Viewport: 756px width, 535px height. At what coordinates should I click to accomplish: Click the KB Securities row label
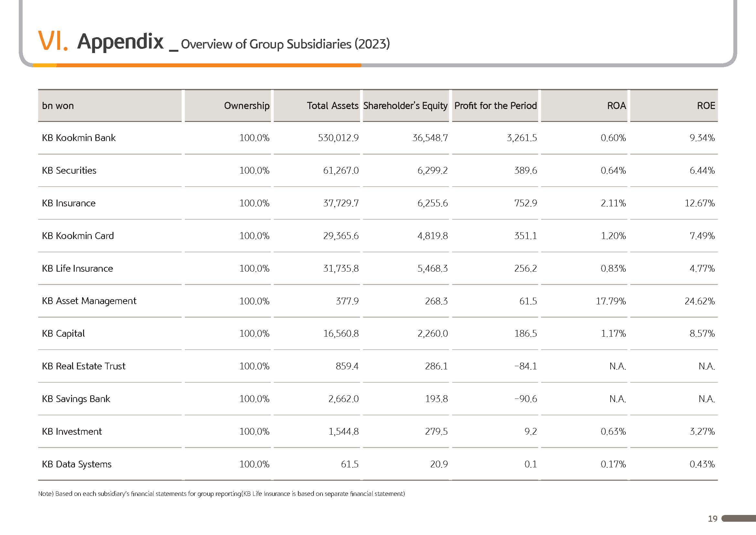tap(69, 170)
